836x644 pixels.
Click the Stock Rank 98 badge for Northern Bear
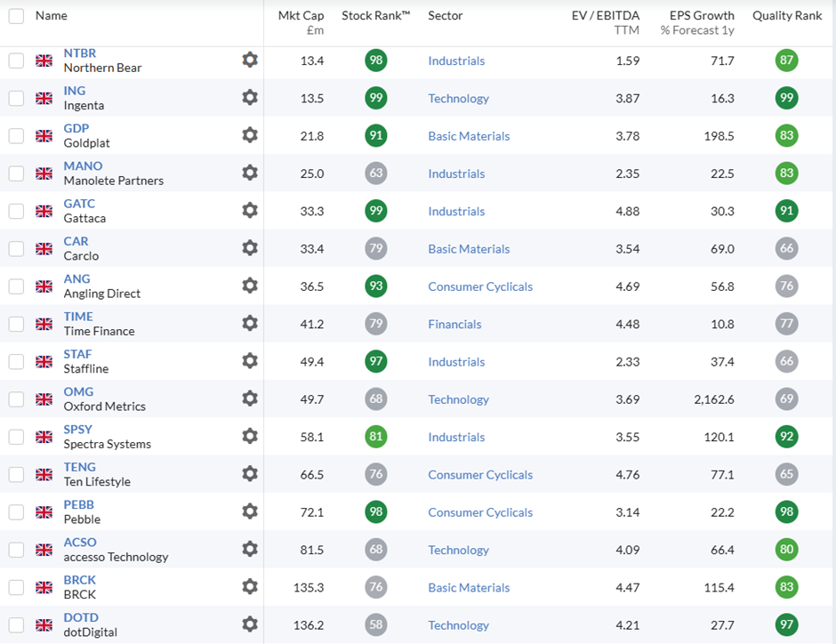coord(376,60)
